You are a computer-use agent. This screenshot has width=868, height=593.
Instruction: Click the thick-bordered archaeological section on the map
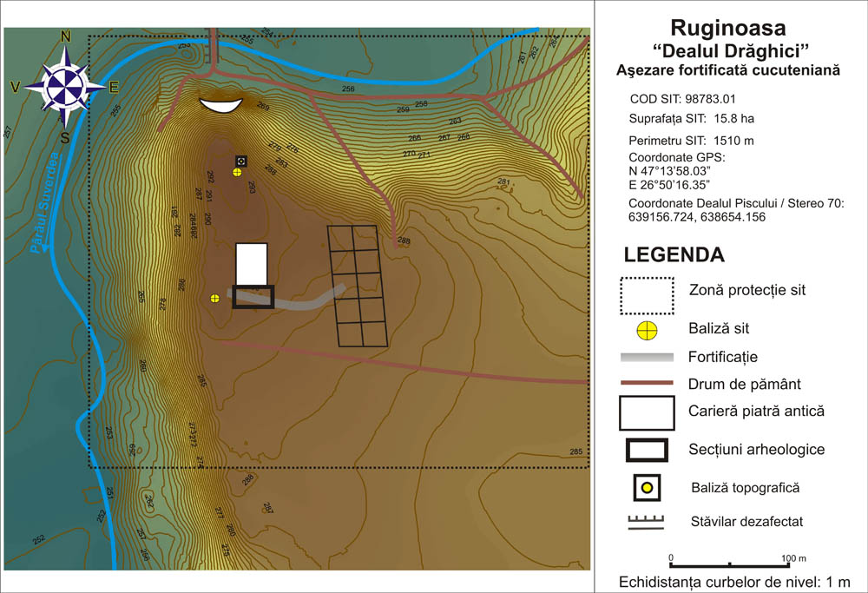click(253, 297)
